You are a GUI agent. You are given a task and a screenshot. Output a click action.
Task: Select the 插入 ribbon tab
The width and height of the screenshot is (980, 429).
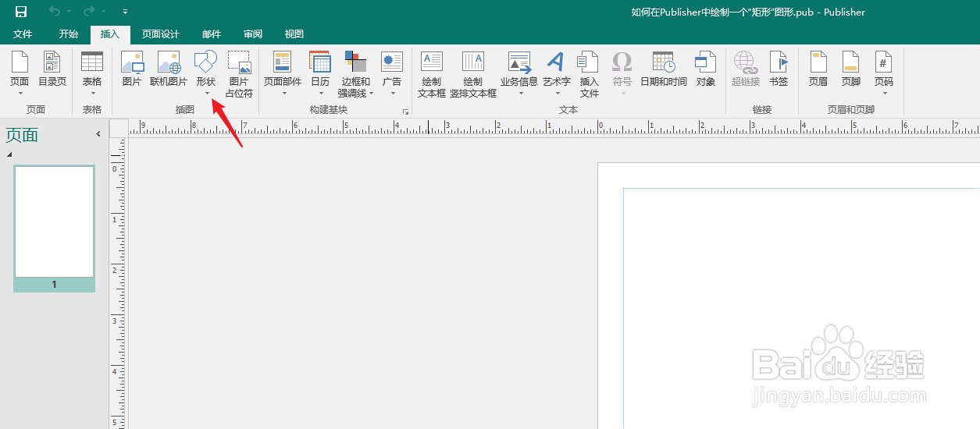[110, 34]
